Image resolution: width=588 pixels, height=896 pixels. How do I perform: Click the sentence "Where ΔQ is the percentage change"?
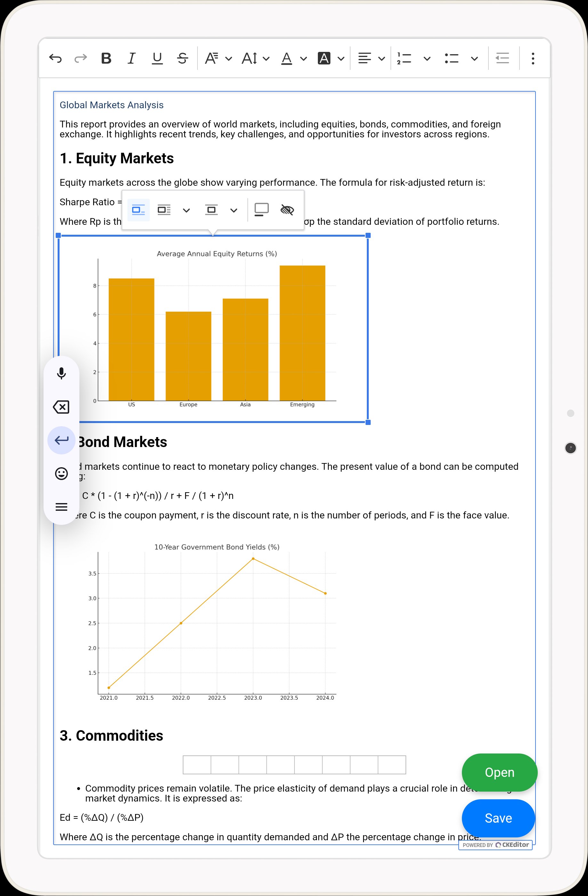click(270, 837)
